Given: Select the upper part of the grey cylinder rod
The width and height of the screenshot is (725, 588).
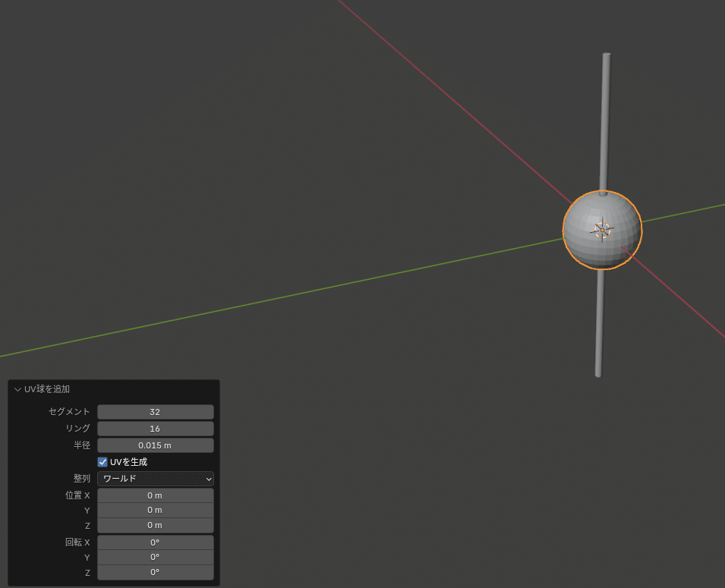Looking at the screenshot, I should pos(605,122).
